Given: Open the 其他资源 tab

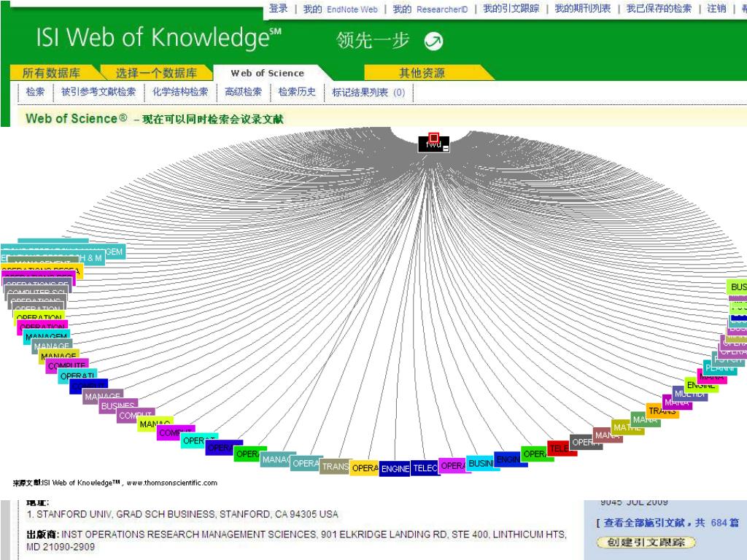Looking at the screenshot, I should [422, 73].
